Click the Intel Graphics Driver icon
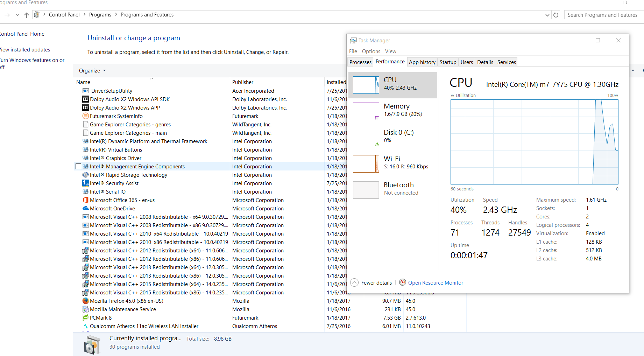Screen dimensions: 644x356 86,158
